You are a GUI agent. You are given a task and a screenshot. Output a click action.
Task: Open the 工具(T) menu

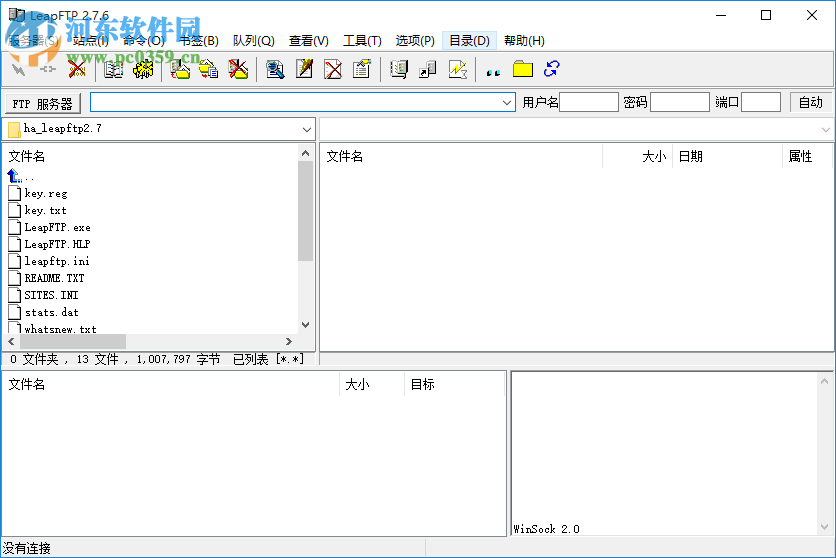[362, 41]
